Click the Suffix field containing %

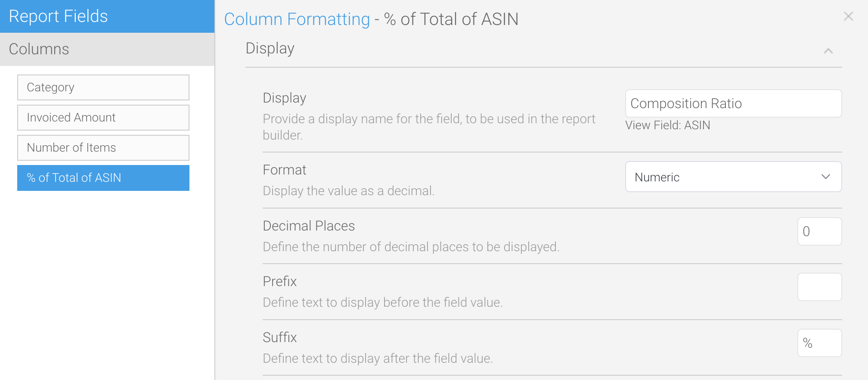(819, 343)
